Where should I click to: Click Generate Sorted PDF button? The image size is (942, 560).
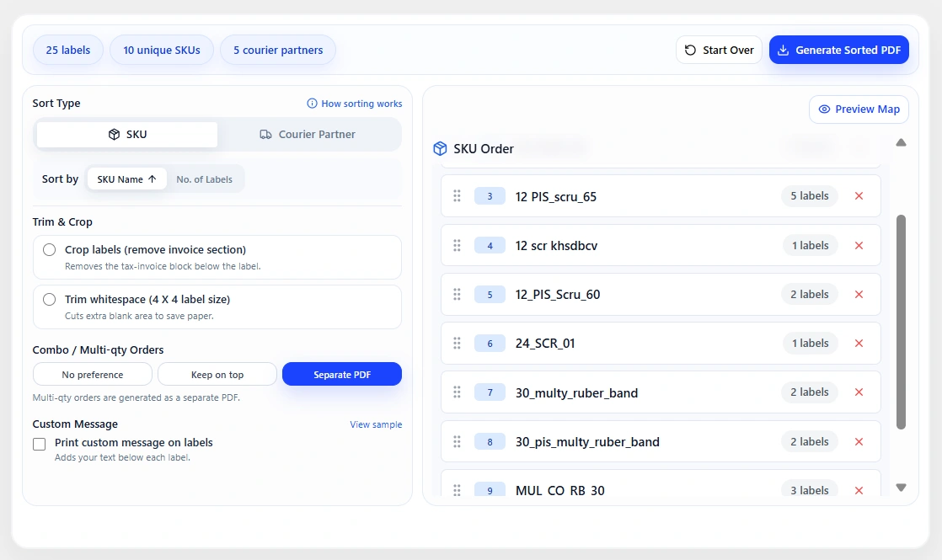839,50
